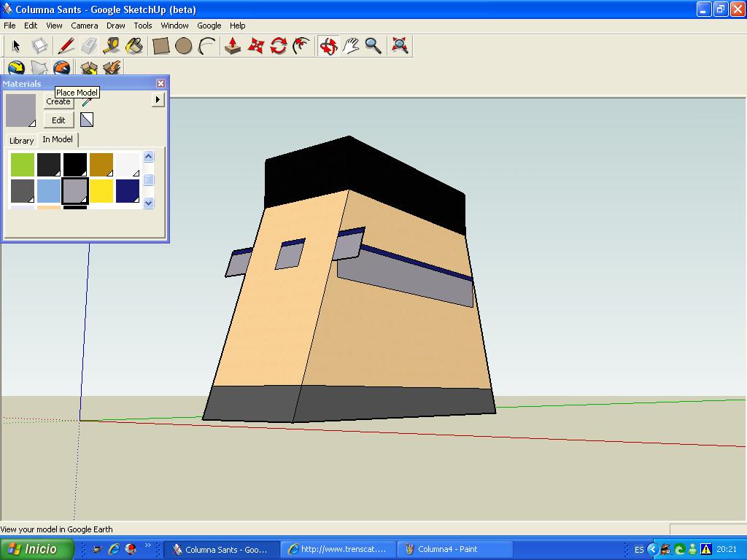The image size is (747, 560).
Task: Select the Rectangle drawing tool
Action: point(160,46)
